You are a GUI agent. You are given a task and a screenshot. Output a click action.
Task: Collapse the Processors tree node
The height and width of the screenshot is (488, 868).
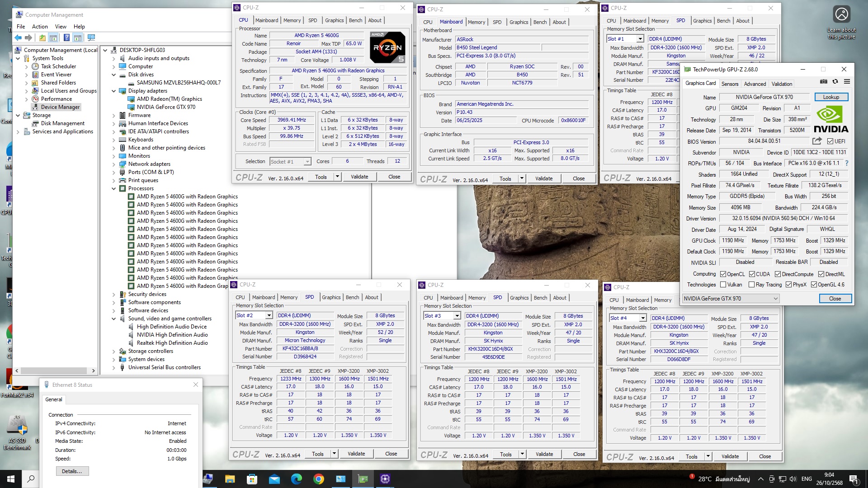114,188
